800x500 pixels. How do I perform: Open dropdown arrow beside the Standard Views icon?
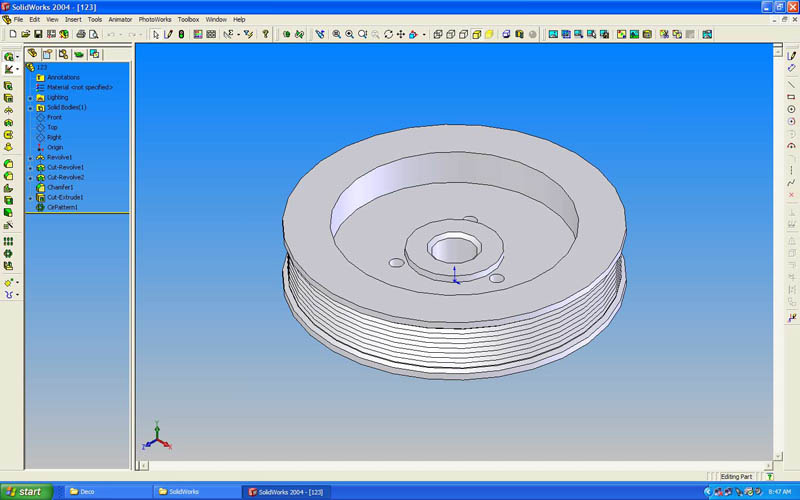pos(424,35)
